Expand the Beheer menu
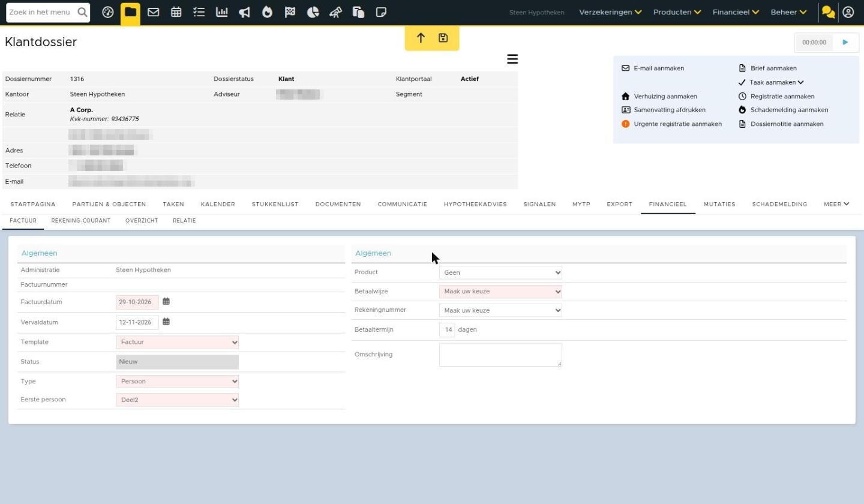 (788, 12)
